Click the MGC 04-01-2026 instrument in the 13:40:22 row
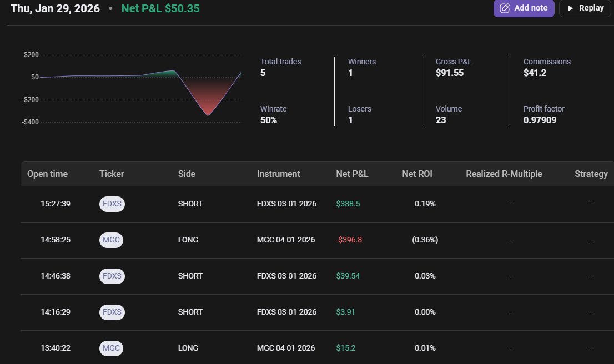This screenshot has width=614, height=364. point(286,348)
